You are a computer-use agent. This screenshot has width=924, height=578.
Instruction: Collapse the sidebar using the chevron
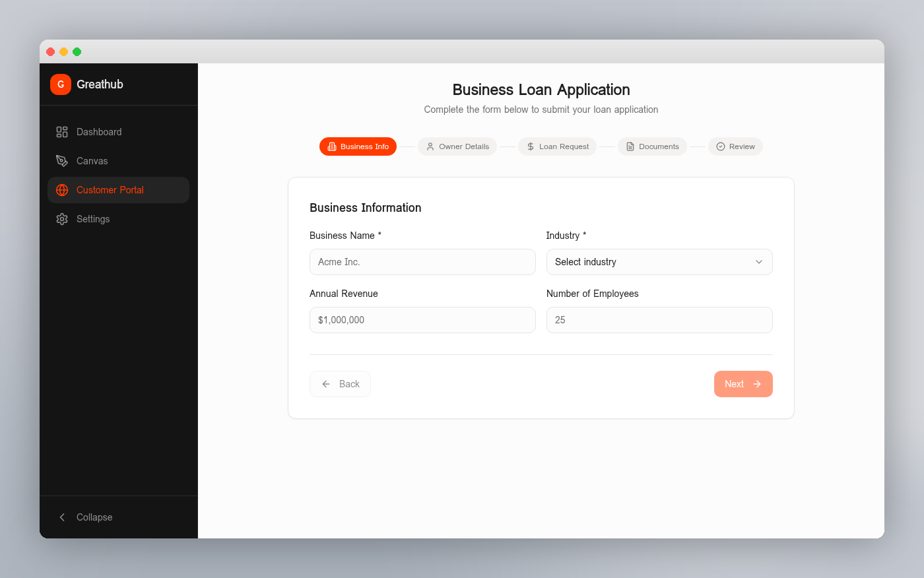point(62,517)
